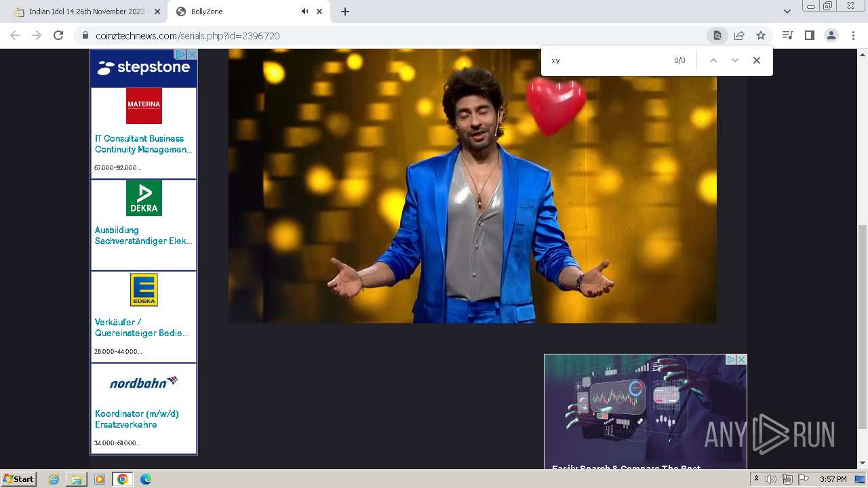Image resolution: width=868 pixels, height=488 pixels.
Task: Jump to previous find result
Action: click(713, 60)
